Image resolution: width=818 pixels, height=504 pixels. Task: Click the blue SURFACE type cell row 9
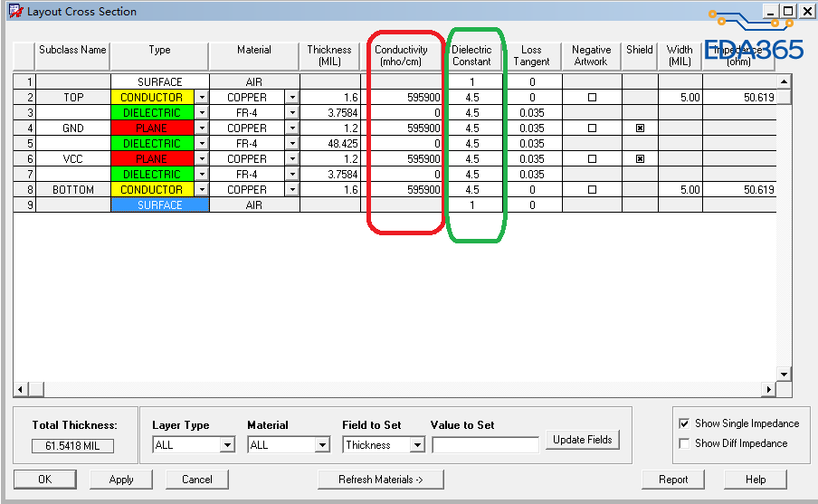pos(159,205)
